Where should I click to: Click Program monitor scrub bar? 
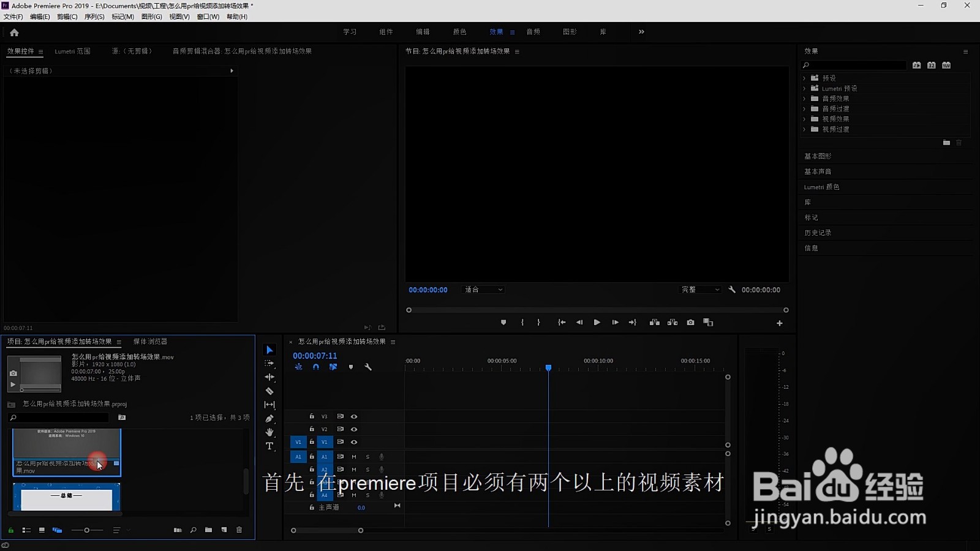click(x=597, y=310)
